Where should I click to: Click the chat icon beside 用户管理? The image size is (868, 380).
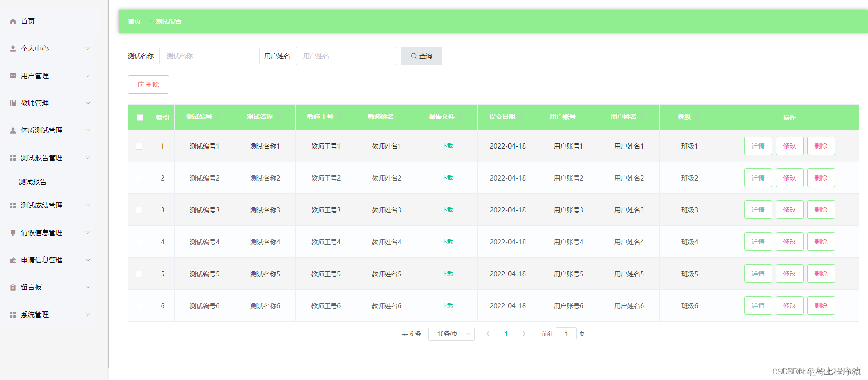tap(13, 76)
